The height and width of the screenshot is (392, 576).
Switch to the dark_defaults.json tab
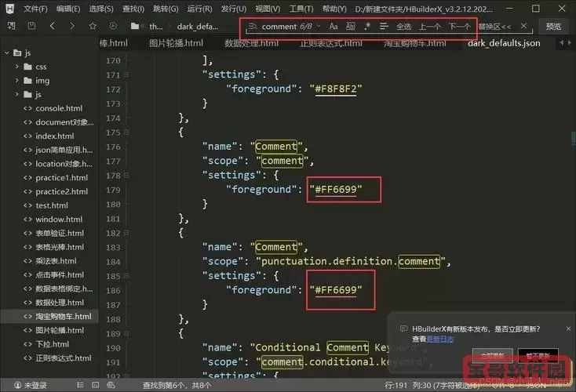[x=504, y=43]
